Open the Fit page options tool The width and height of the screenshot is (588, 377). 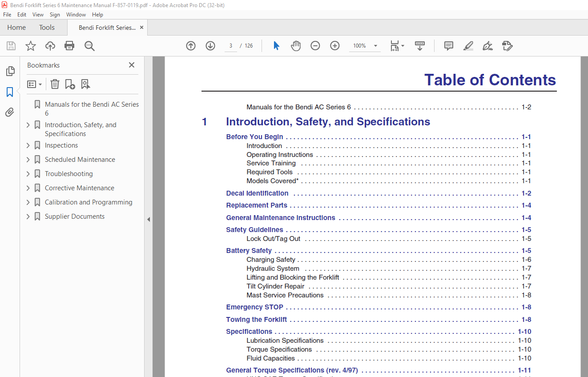coord(397,46)
